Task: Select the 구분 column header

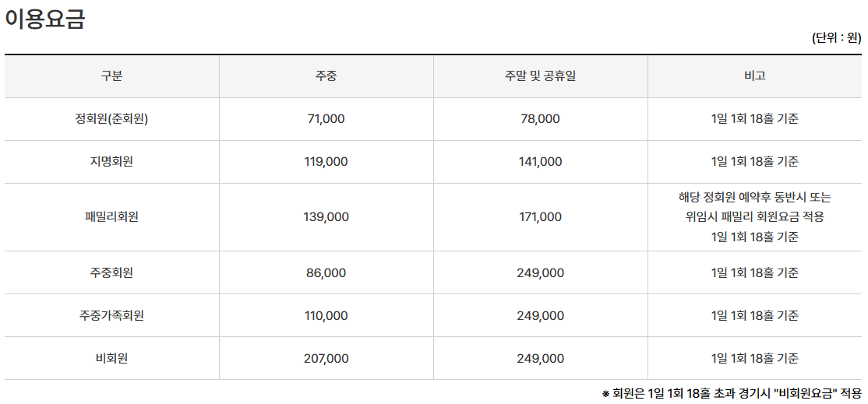Action: [111, 76]
